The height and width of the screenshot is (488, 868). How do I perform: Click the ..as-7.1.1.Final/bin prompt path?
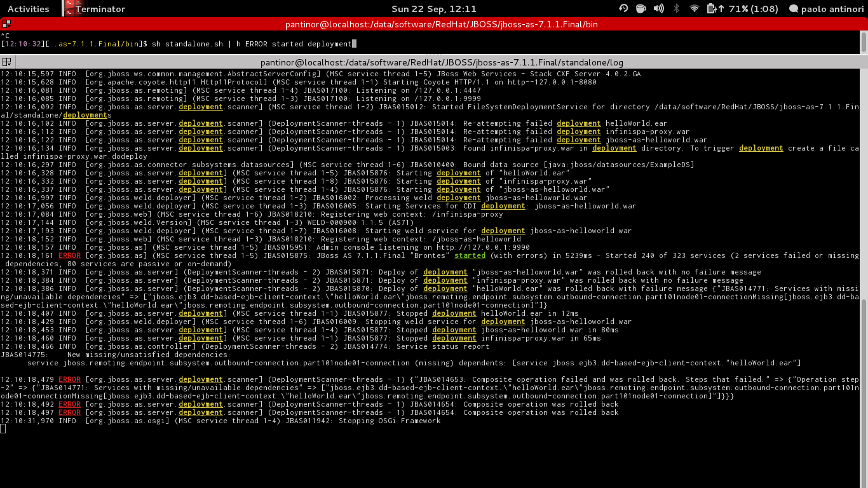tap(93, 44)
